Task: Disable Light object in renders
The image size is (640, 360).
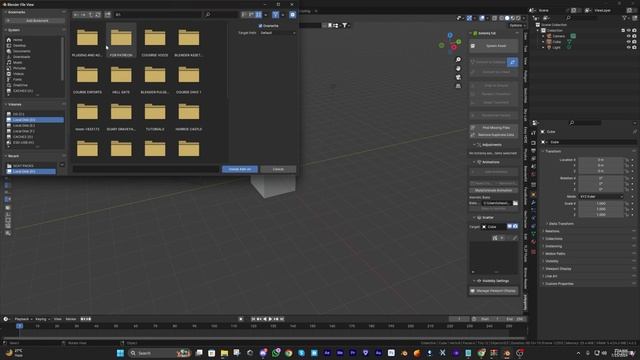Action: [x=634, y=47]
